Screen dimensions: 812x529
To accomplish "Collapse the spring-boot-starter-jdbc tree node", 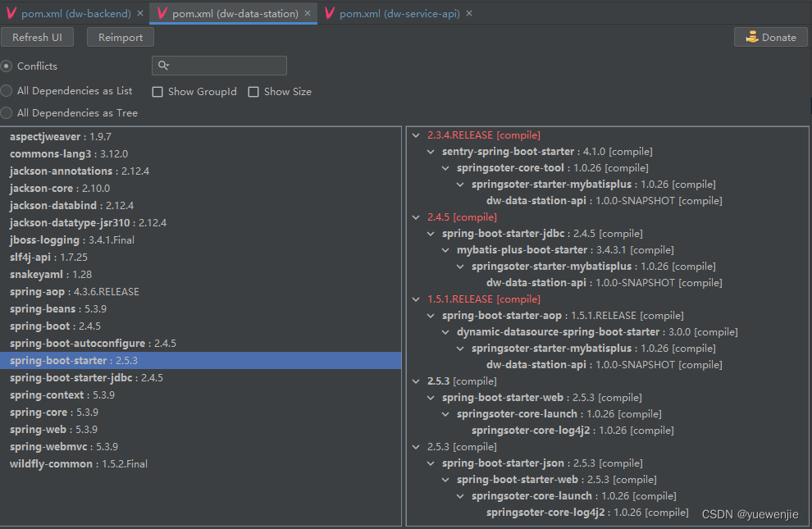I will click(x=431, y=233).
